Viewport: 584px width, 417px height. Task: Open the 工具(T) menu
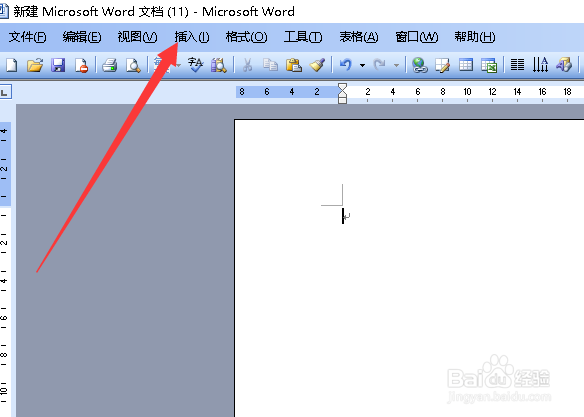[x=303, y=37]
